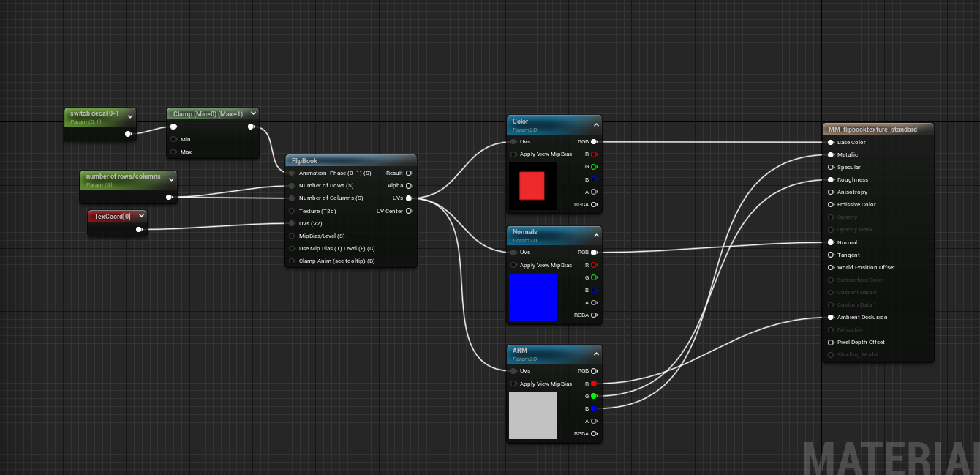
Task: Click the UVs output pin on FlipBook
Action: pos(409,198)
